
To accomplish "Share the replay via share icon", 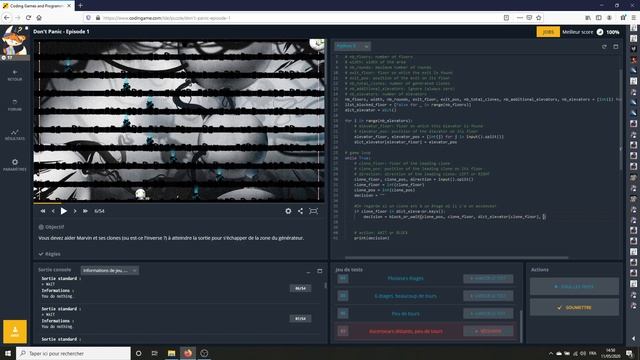I will tap(300, 211).
